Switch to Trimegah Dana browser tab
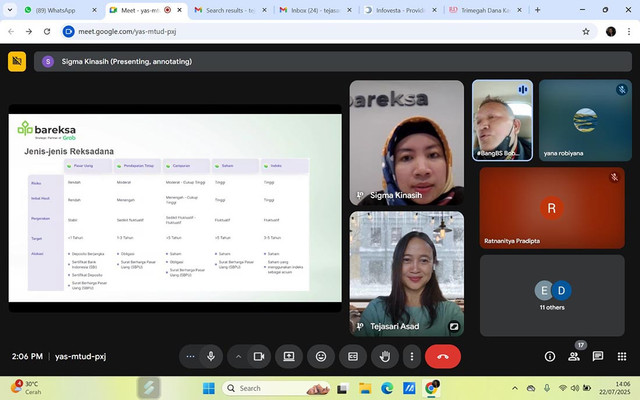 coord(485,10)
